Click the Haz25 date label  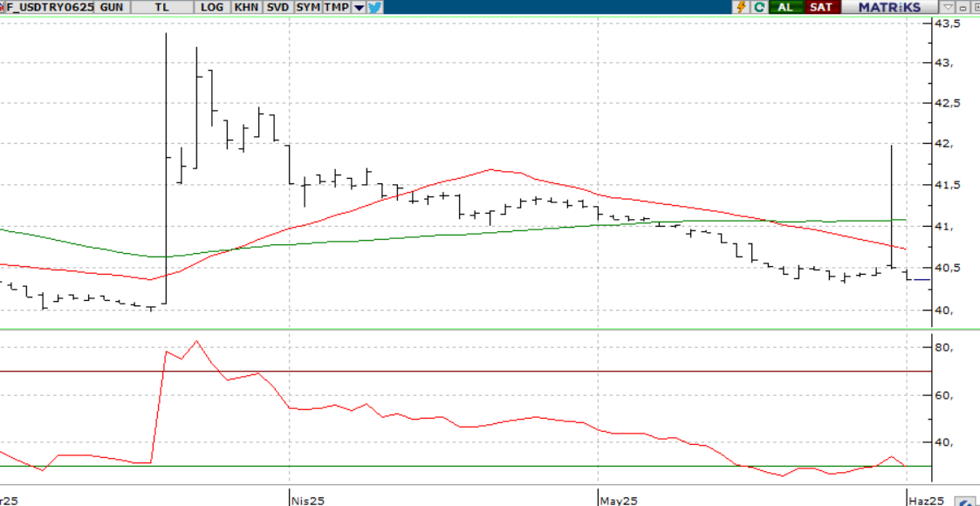click(x=927, y=501)
